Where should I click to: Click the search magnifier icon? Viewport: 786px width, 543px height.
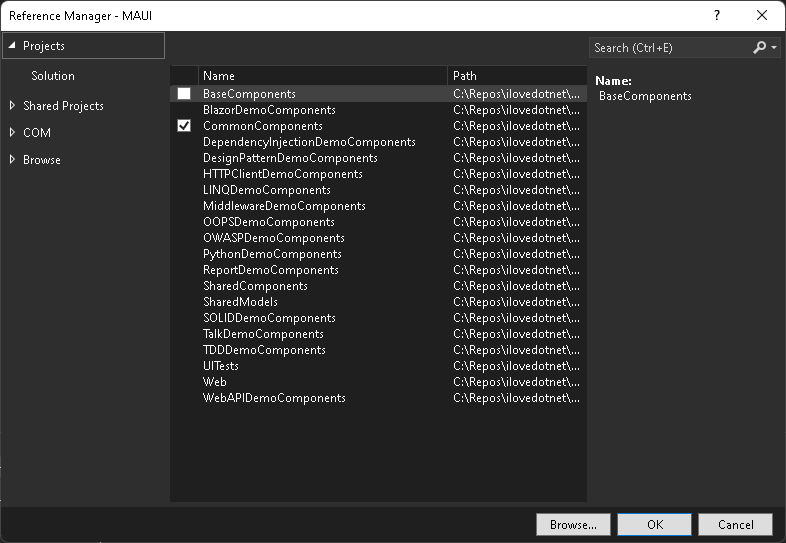pos(759,48)
